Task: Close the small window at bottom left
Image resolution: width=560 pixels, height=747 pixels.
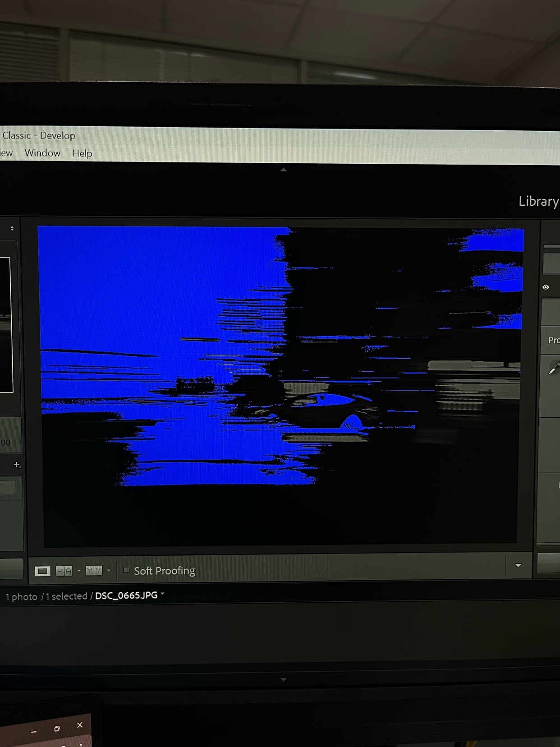Action: pyautogui.click(x=80, y=725)
